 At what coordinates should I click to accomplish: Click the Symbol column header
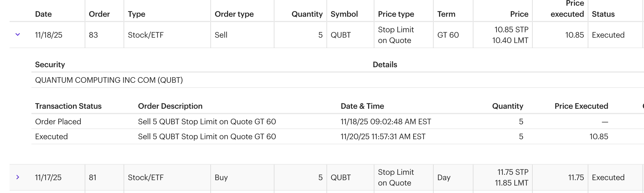344,14
